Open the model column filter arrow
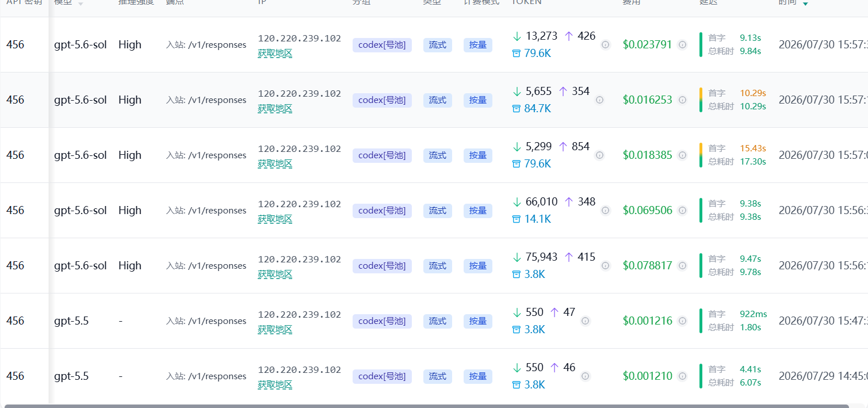 coord(81,3)
